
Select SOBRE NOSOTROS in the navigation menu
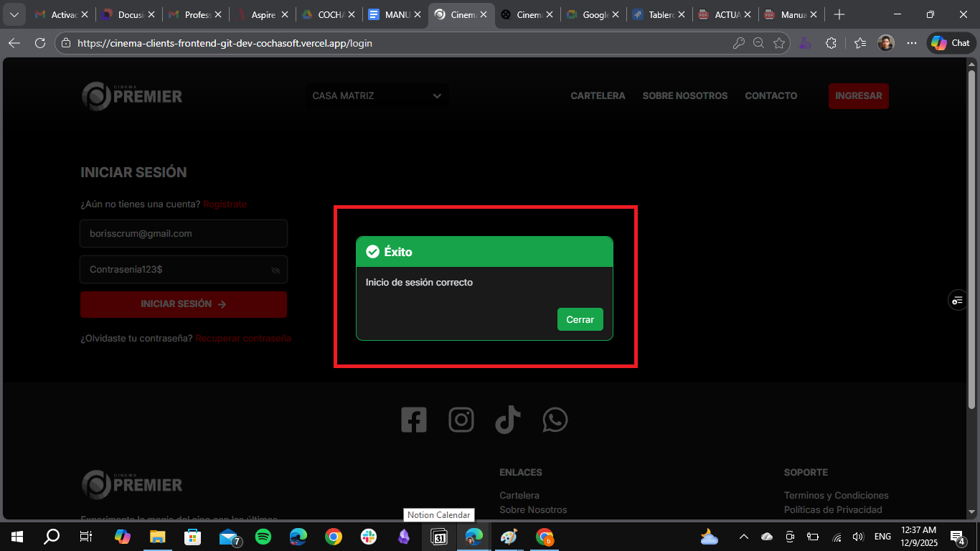684,95
